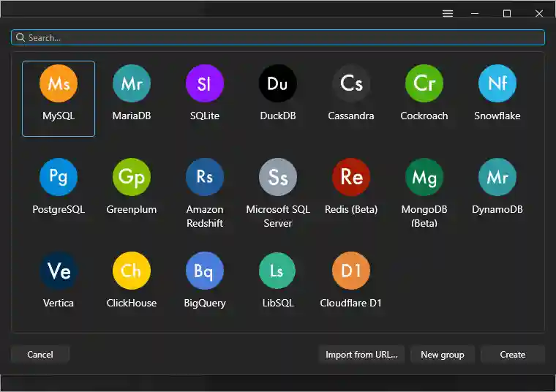Choose the Amazon Redshift Rs icon
The width and height of the screenshot is (556, 392).
coord(205,177)
